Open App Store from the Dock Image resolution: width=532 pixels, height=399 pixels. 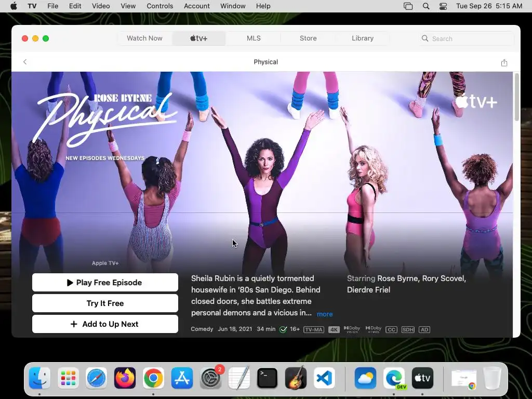pyautogui.click(x=182, y=378)
